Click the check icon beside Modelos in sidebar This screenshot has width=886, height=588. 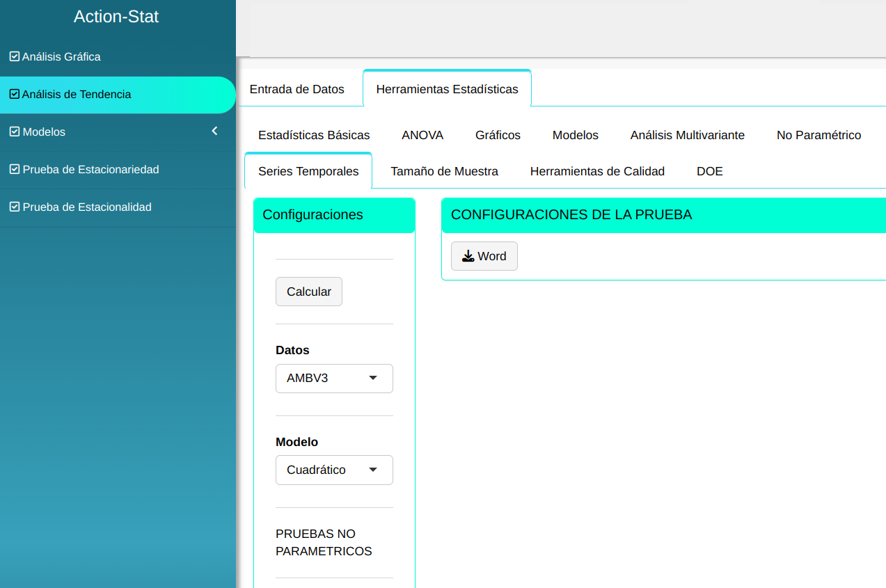pyautogui.click(x=14, y=132)
